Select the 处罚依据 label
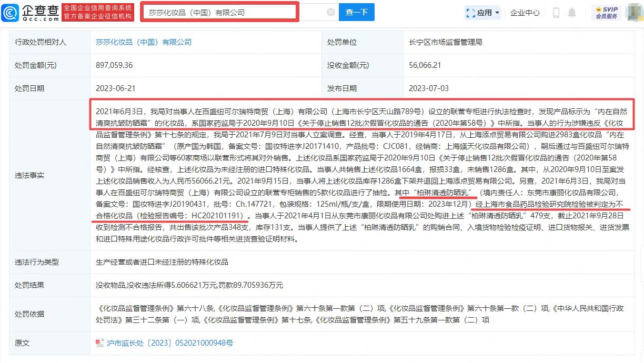The width and height of the screenshot is (644, 363). pyautogui.click(x=29, y=314)
